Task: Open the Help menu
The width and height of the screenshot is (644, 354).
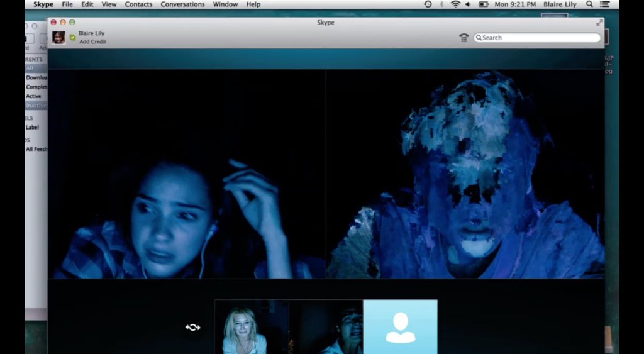Action: [253, 4]
